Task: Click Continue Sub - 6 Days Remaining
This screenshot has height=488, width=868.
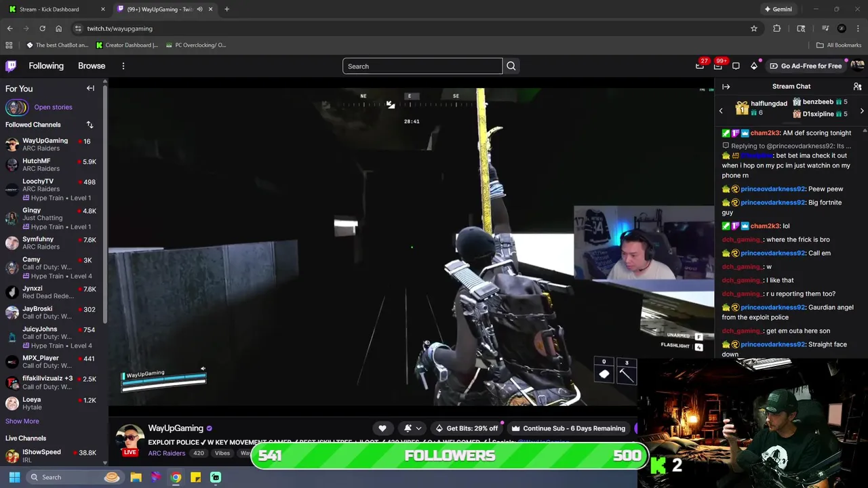Action: coord(568,428)
